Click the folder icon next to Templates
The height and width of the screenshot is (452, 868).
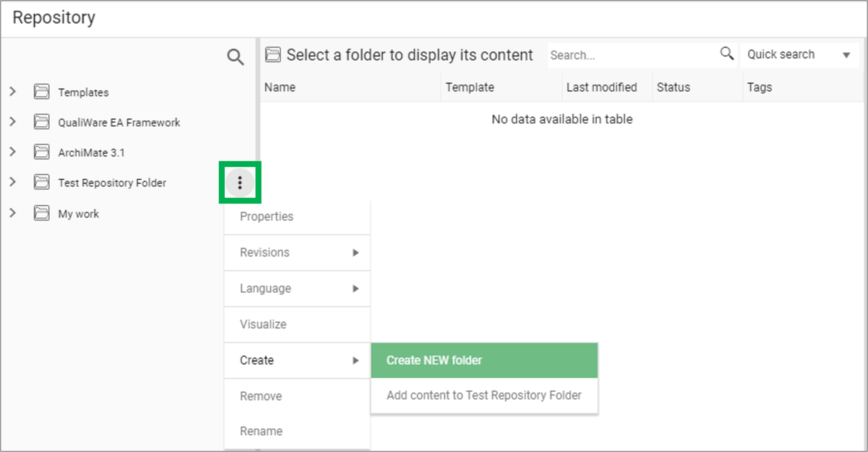click(x=41, y=92)
